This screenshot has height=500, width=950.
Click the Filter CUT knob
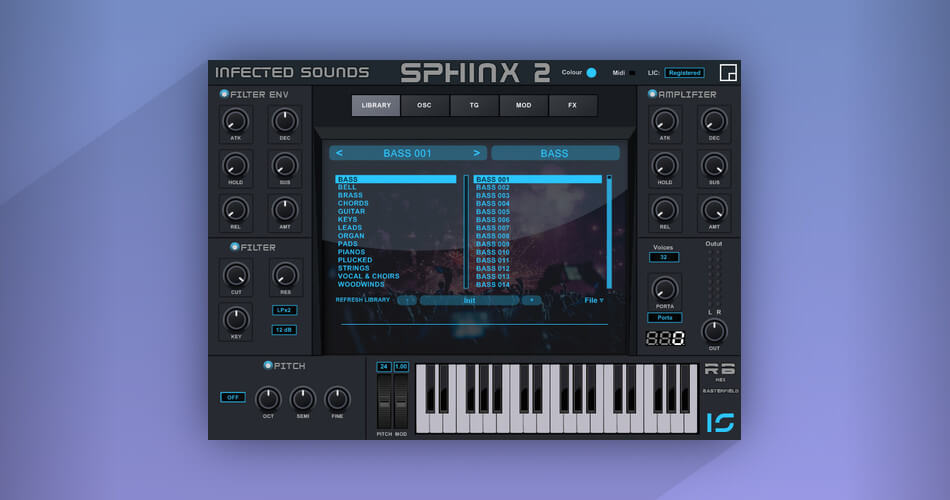236,275
